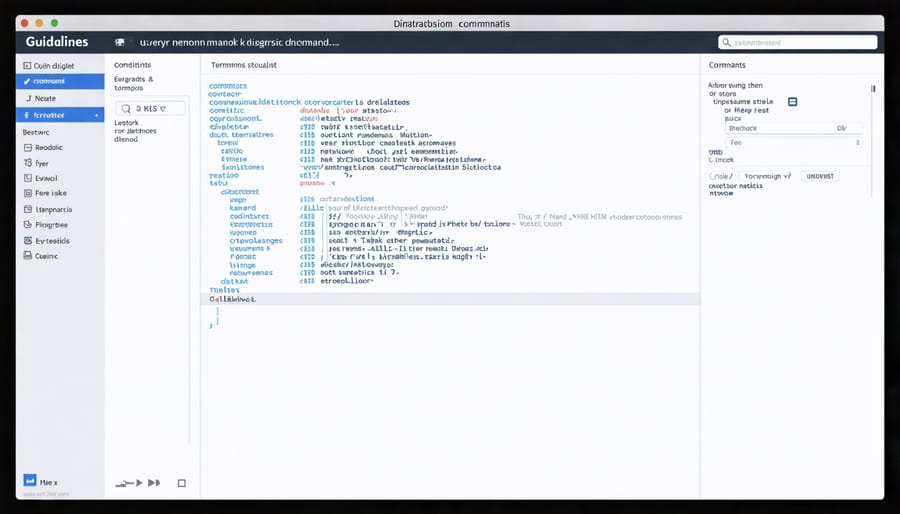Click the 'Evtestids' icon in sidebar

pos(28,240)
